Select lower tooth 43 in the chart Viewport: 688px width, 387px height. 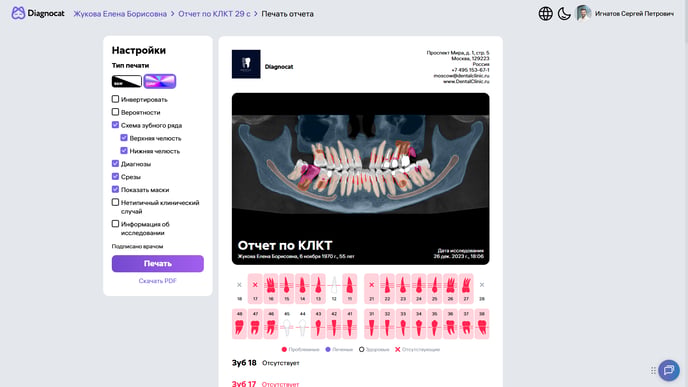318,324
